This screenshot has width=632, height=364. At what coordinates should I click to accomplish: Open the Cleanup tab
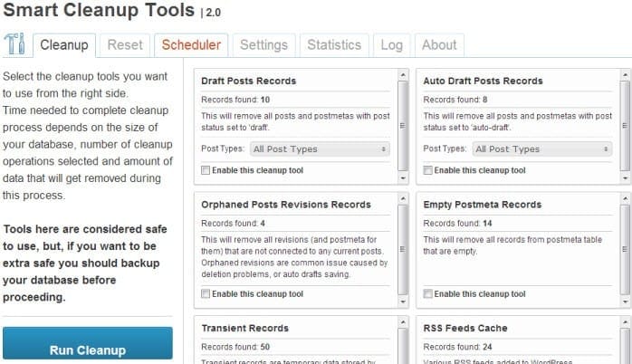(64, 45)
